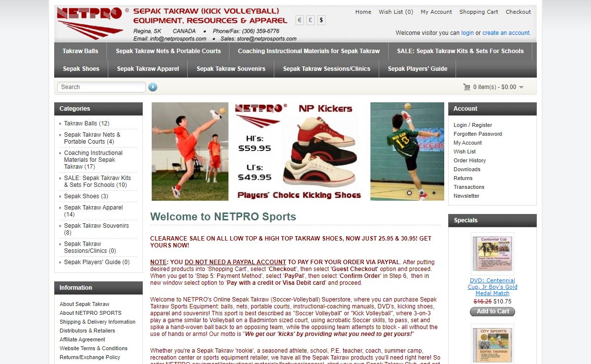Select Takraw Balls (12) category
The height and width of the screenshot is (364, 591).
(x=87, y=123)
